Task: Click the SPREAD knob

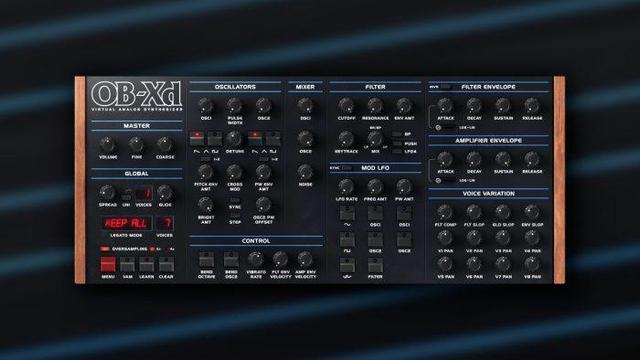Action: pos(107,193)
